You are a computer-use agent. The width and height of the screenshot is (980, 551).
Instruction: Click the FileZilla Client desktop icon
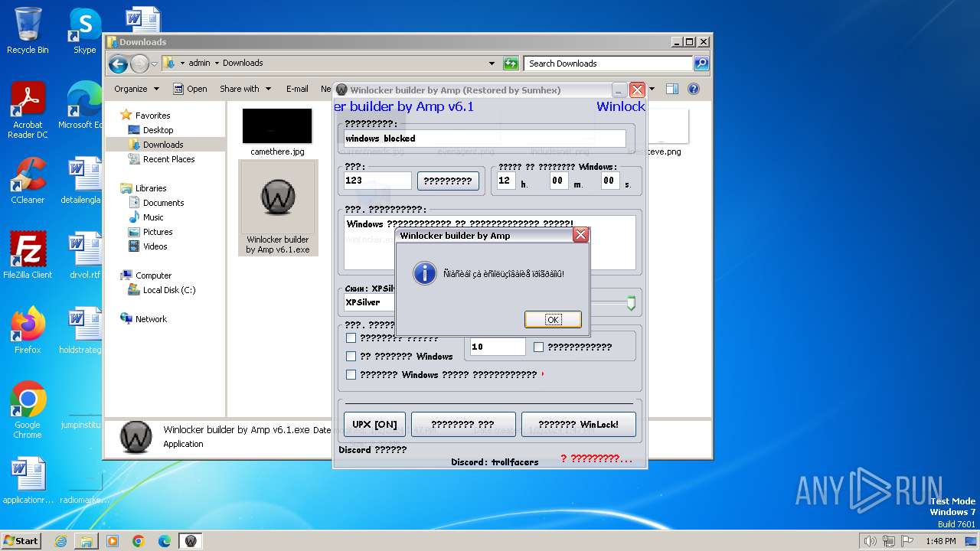coord(28,255)
